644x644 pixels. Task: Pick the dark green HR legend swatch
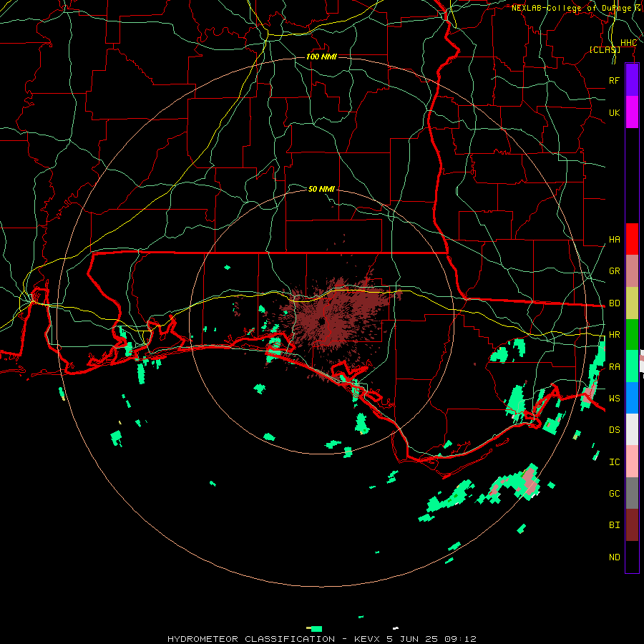point(632,335)
